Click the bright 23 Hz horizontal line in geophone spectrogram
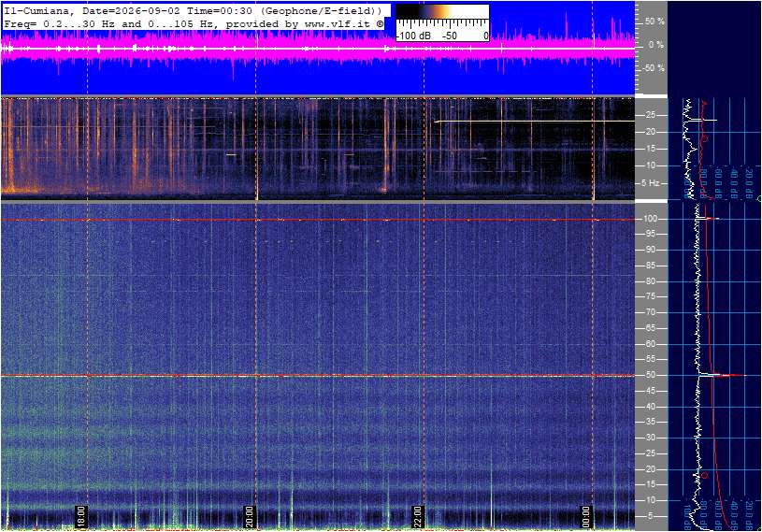This screenshot has width=762, height=532. click(x=535, y=122)
